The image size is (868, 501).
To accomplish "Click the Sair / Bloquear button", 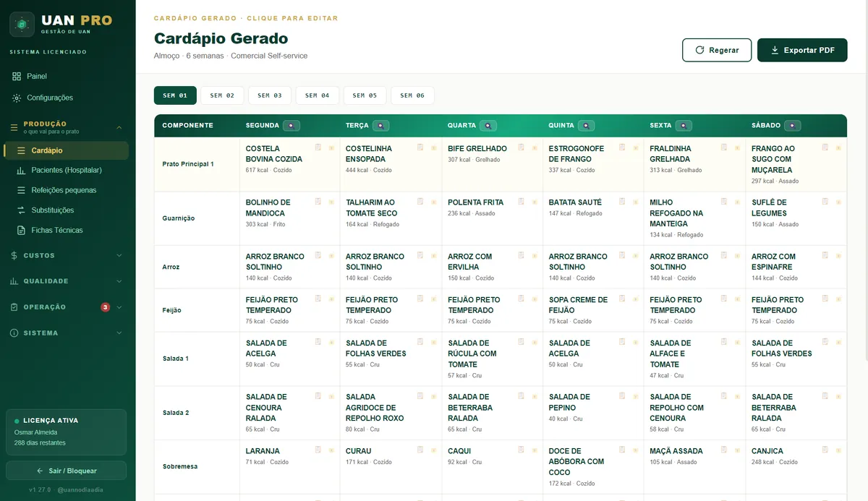I will pyautogui.click(x=67, y=471).
